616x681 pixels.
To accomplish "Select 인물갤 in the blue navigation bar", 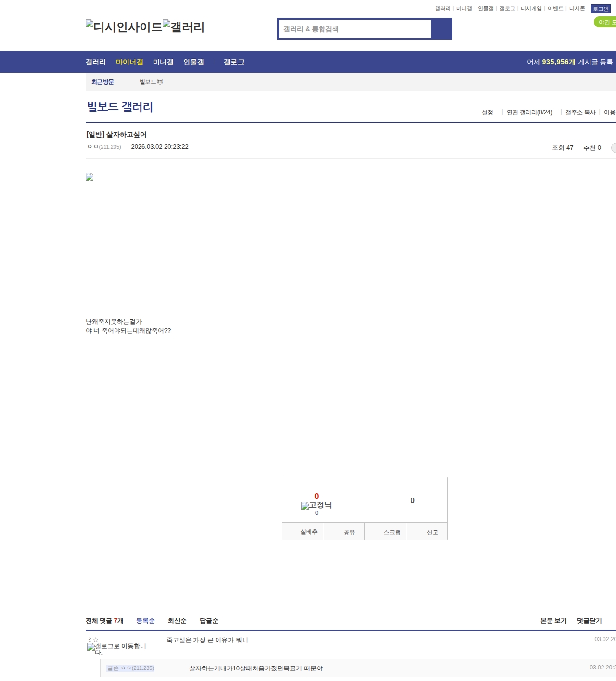I will (193, 62).
